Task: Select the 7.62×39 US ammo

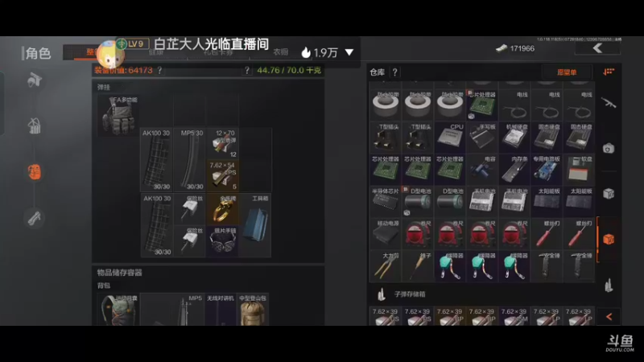Action: click(x=386, y=316)
